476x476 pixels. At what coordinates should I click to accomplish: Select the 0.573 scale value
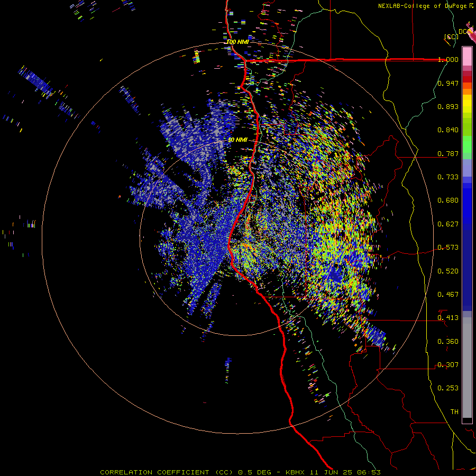coord(448,248)
